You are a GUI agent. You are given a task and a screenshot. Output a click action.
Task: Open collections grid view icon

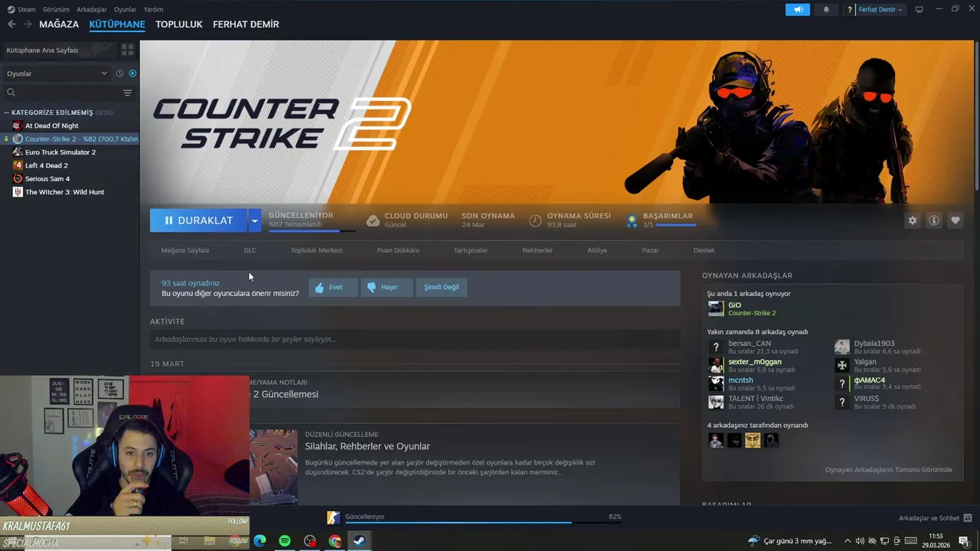(x=127, y=50)
